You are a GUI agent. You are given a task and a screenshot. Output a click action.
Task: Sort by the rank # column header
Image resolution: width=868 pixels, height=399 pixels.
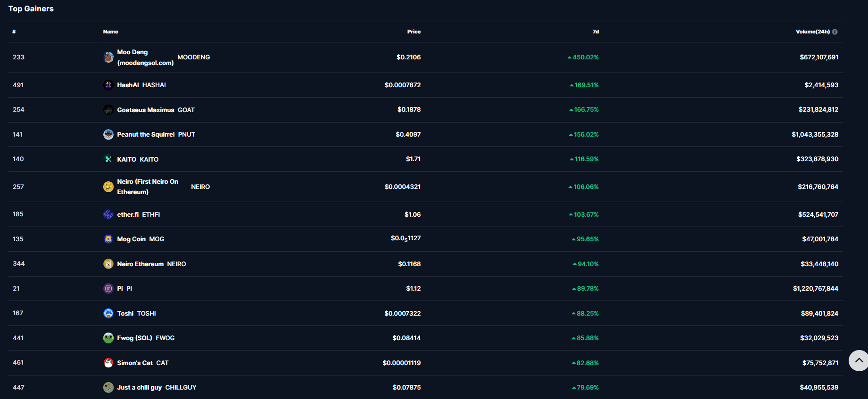coord(14,32)
